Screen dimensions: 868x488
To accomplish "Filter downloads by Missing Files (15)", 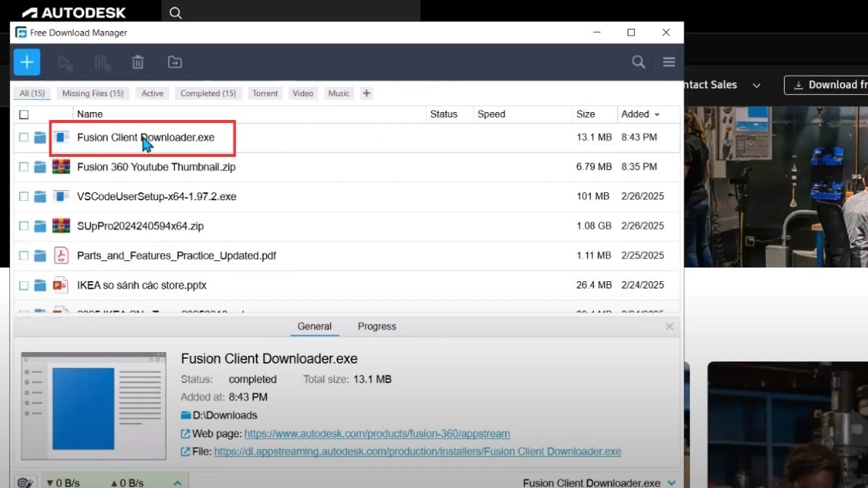I will pos(93,93).
